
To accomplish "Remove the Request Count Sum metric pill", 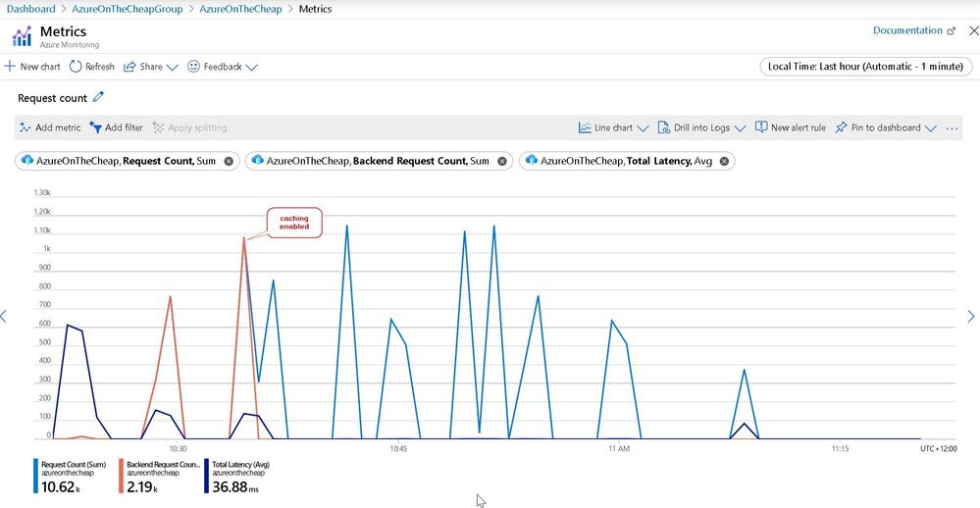I will pyautogui.click(x=229, y=161).
